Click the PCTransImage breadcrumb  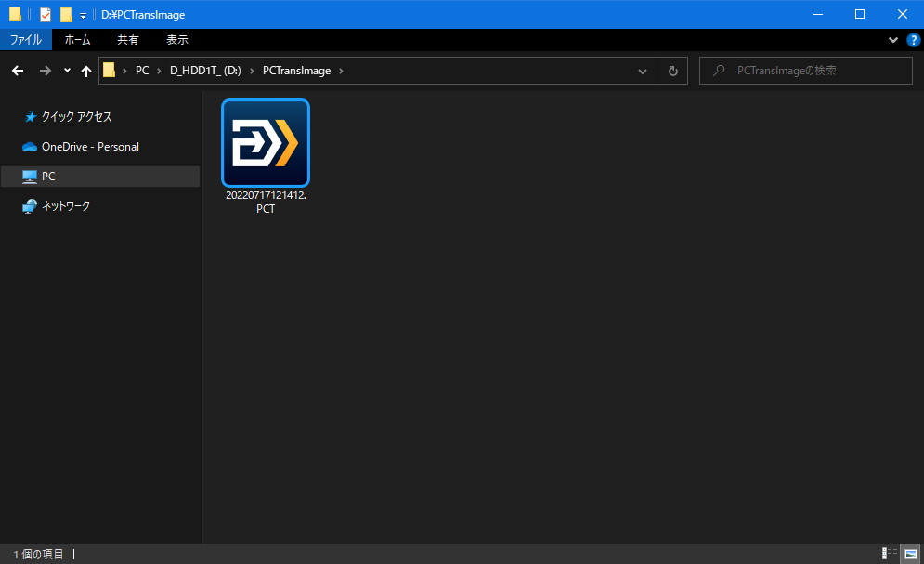296,70
